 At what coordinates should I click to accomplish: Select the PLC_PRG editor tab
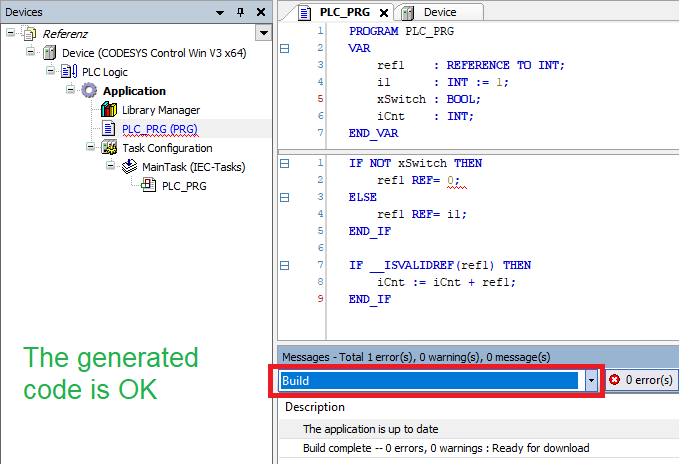click(x=338, y=12)
